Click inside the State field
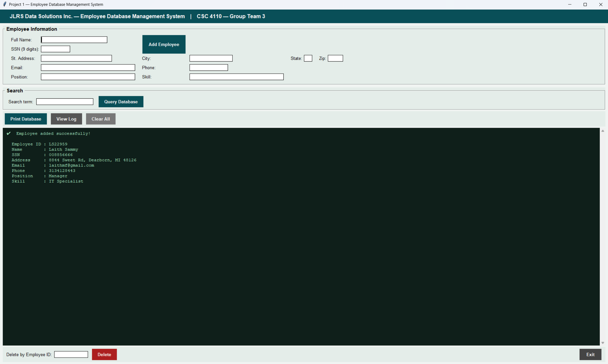The width and height of the screenshot is (608, 364). pyautogui.click(x=308, y=58)
